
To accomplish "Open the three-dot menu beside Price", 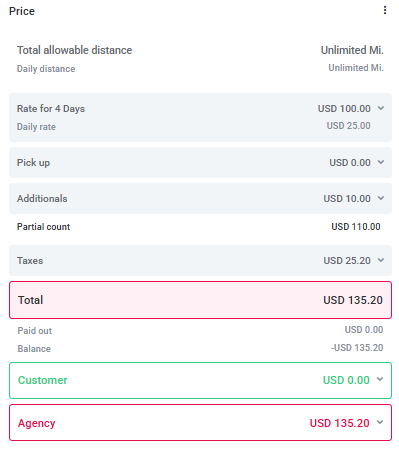I will click(x=385, y=10).
